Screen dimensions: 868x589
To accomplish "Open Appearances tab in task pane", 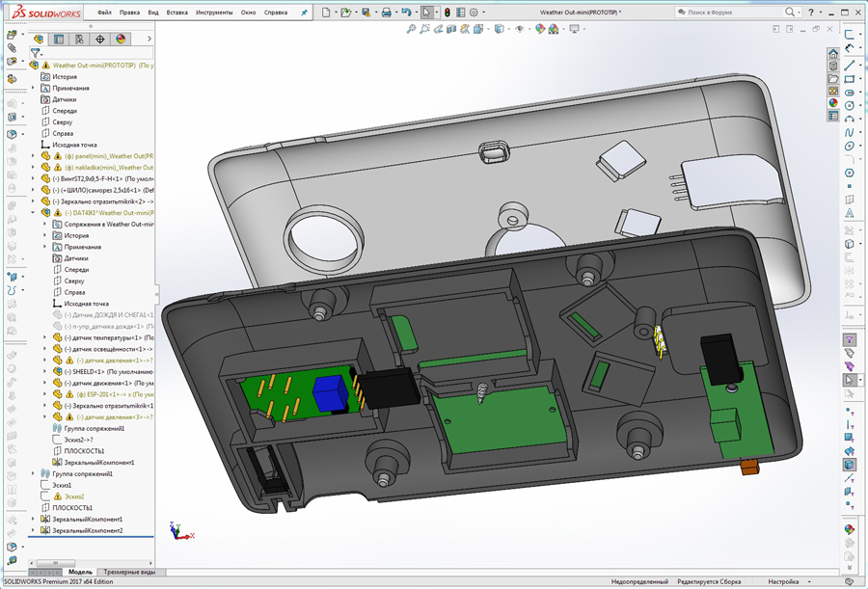I will tap(833, 103).
